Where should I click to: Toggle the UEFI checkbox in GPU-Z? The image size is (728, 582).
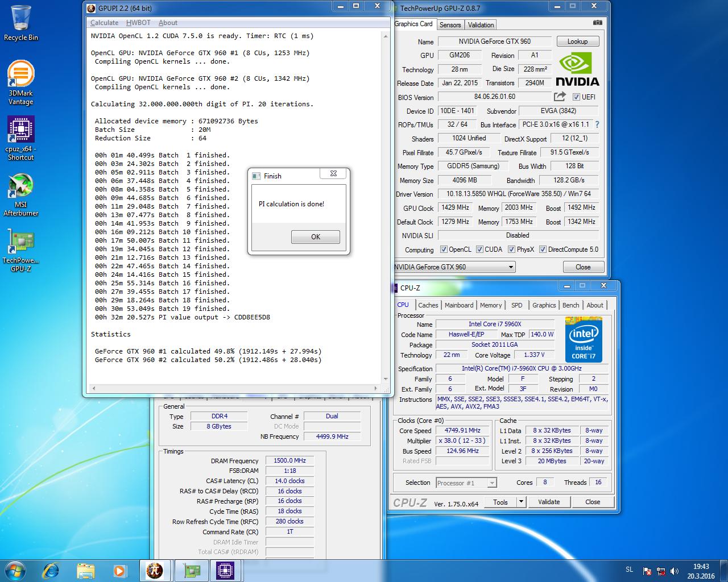point(576,97)
